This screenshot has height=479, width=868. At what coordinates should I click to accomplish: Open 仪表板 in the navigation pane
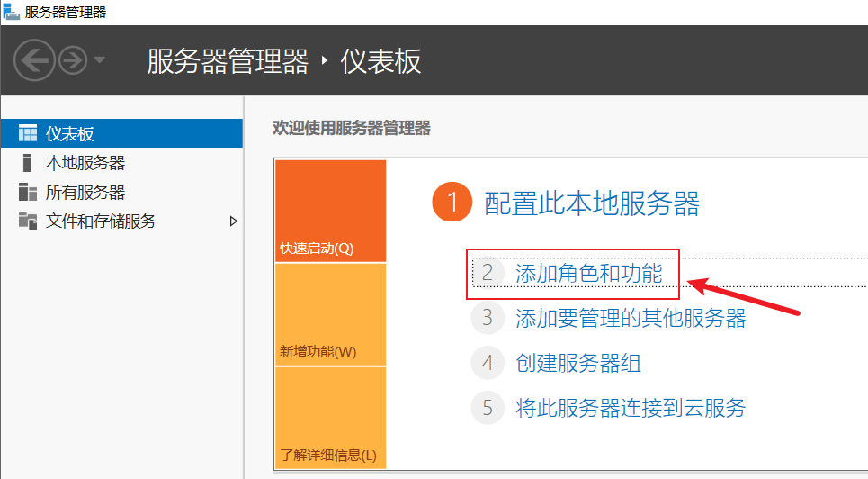pyautogui.click(x=121, y=133)
